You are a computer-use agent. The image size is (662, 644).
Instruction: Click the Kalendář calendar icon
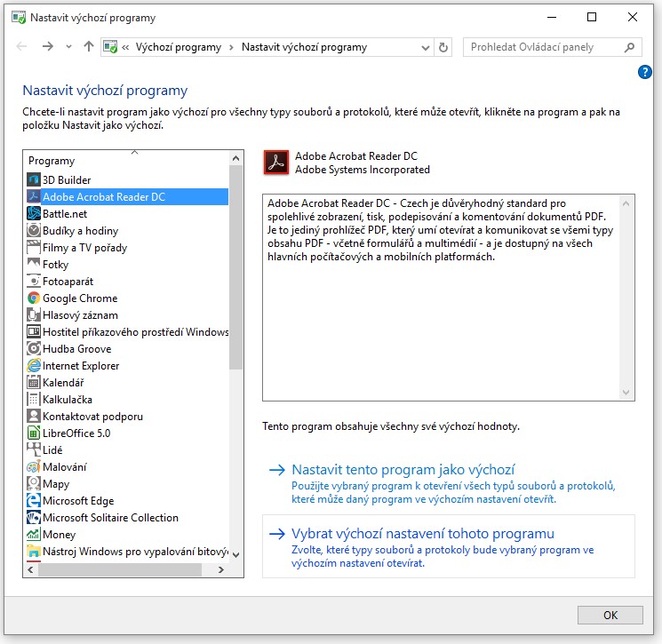pos(34,382)
